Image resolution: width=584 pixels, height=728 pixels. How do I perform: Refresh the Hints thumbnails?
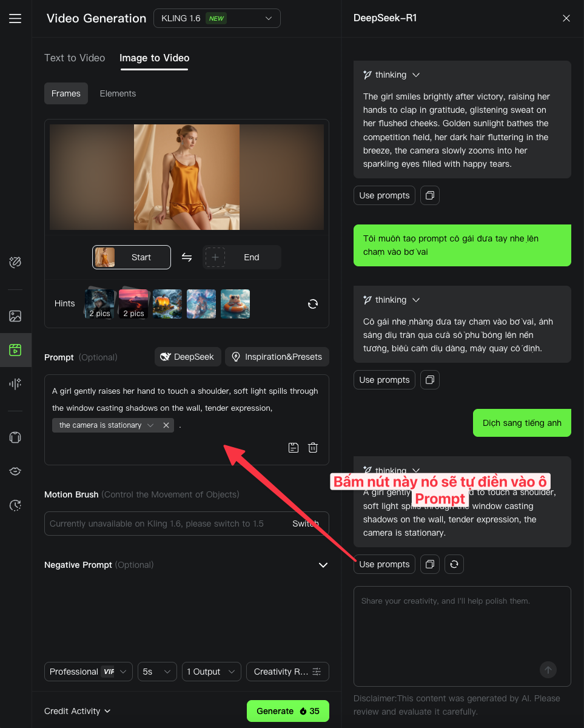tap(313, 304)
